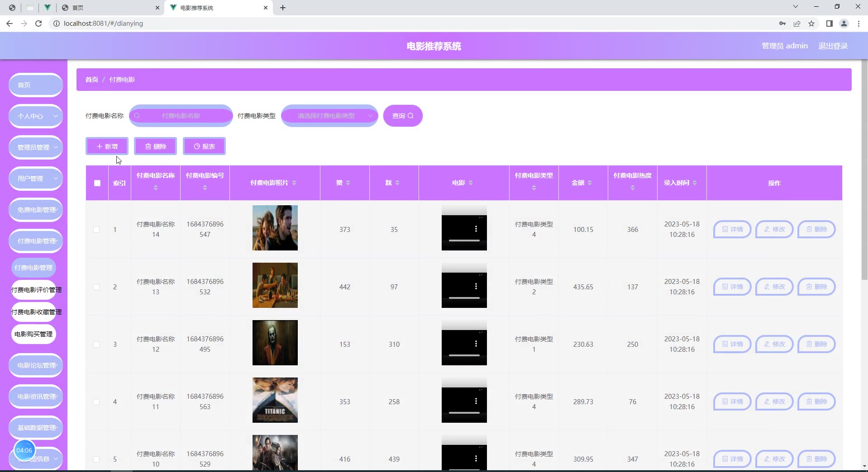
Task: Click the 付费电影名称 search input field
Action: (181, 116)
